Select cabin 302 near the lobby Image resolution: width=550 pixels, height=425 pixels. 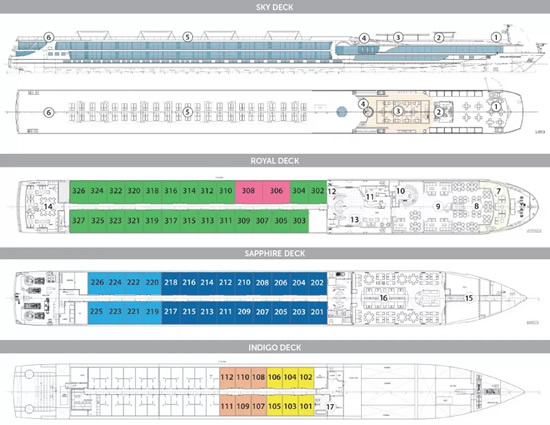click(x=317, y=191)
